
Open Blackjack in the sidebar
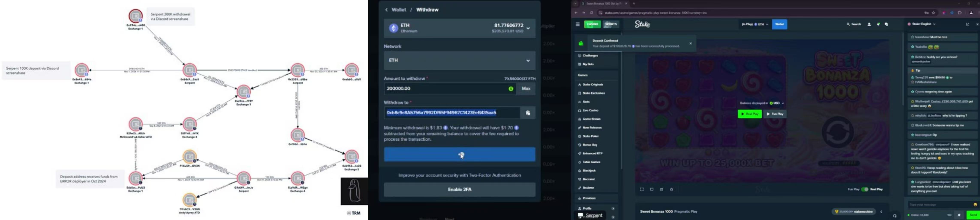point(596,171)
